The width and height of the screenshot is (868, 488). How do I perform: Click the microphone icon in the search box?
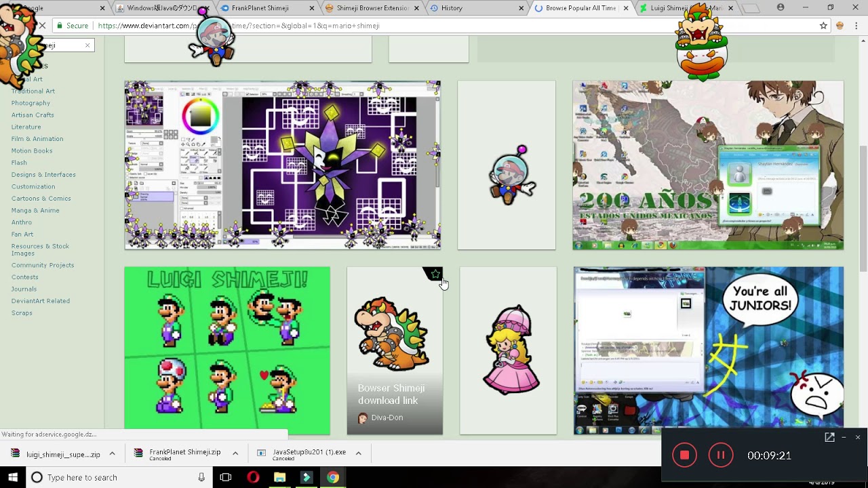[x=201, y=477]
